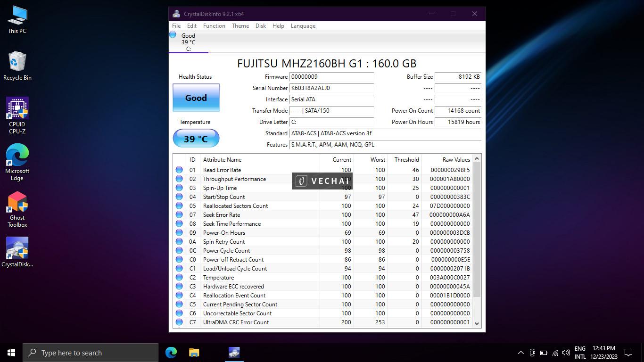The image size is (644, 362).
Task: Click the Power On Count value field
Action: click(x=458, y=111)
